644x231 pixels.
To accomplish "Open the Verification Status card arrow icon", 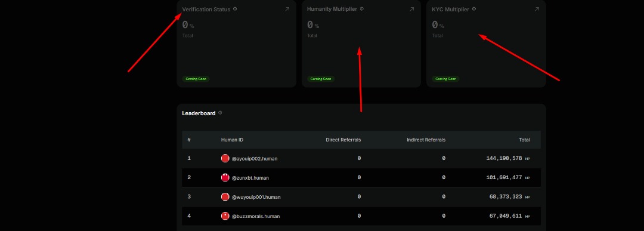I will [x=287, y=9].
